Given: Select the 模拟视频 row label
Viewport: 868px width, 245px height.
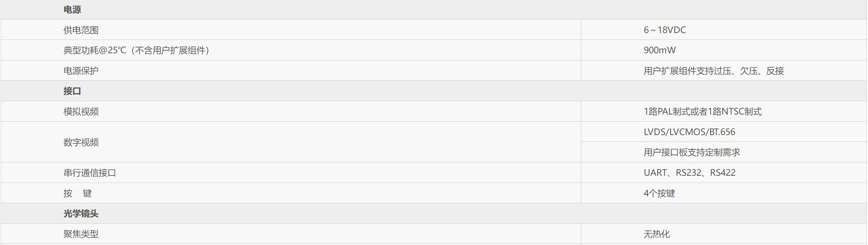Looking at the screenshot, I should click(x=81, y=111).
